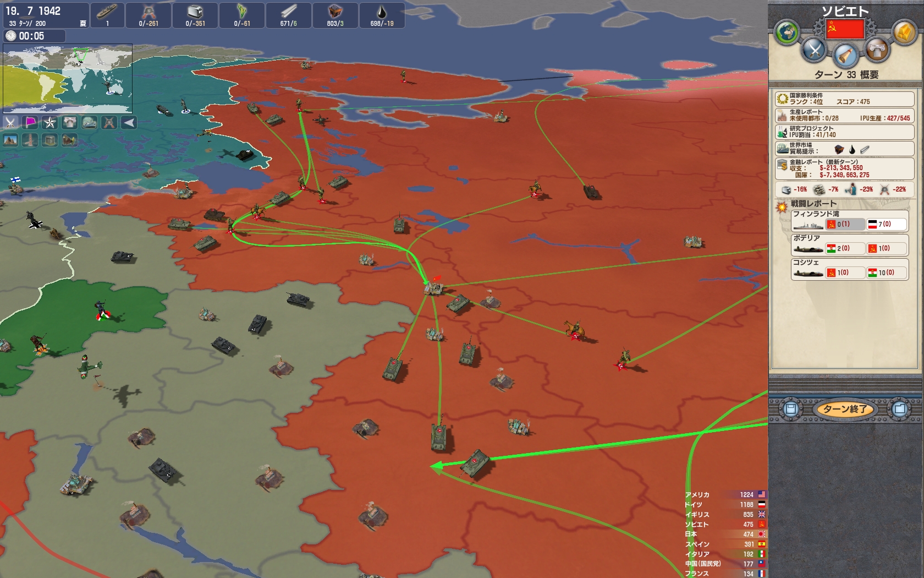Toggle the white star map filter

click(x=50, y=122)
